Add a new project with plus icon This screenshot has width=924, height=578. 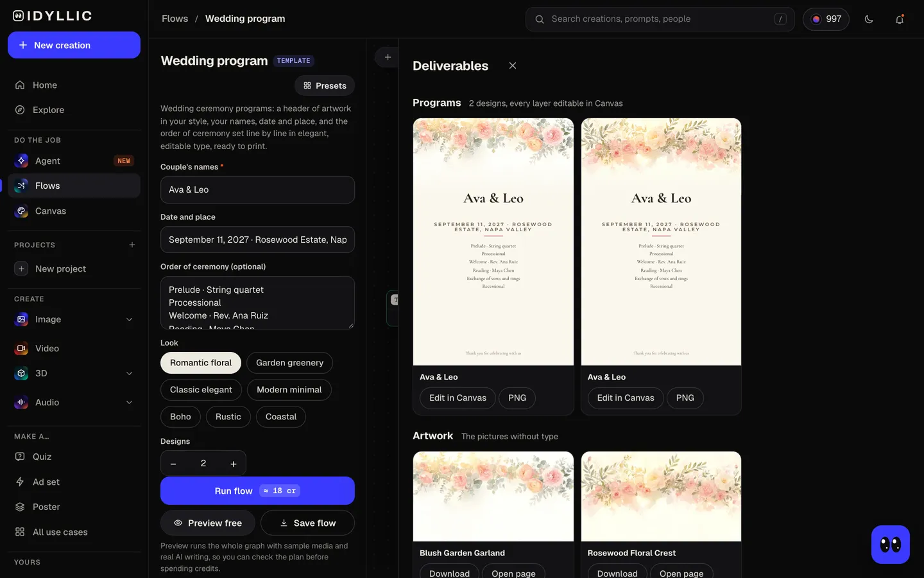pyautogui.click(x=132, y=245)
